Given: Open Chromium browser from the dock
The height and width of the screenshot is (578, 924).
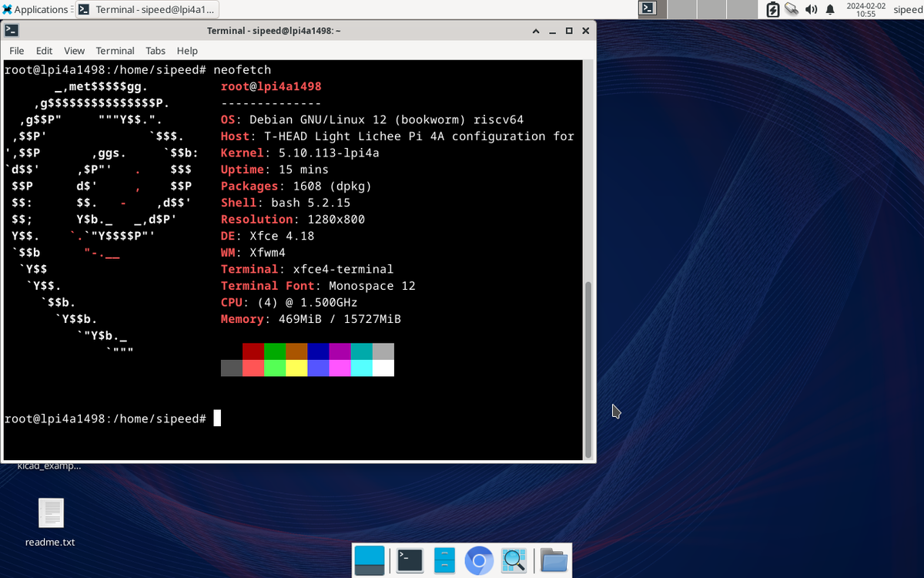Looking at the screenshot, I should click(x=479, y=560).
